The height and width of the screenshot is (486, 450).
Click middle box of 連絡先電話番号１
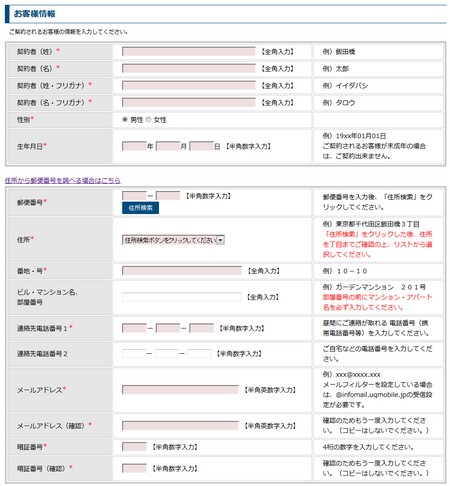pyautogui.click(x=168, y=328)
